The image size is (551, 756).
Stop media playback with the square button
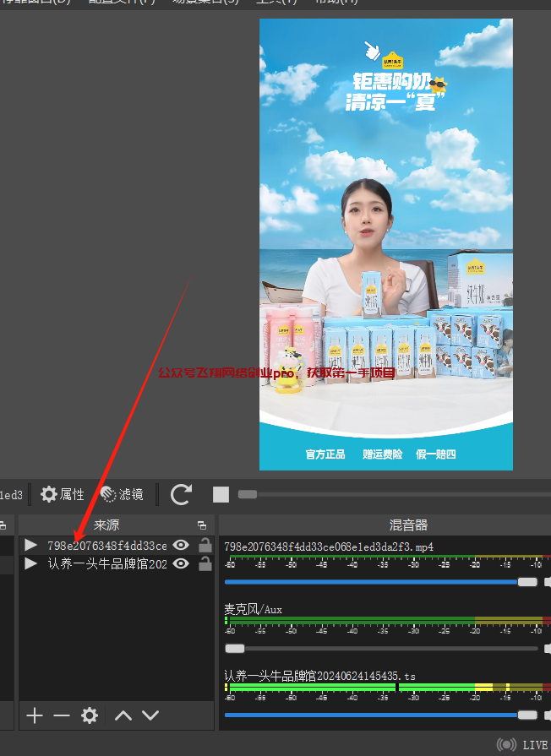pyautogui.click(x=221, y=494)
